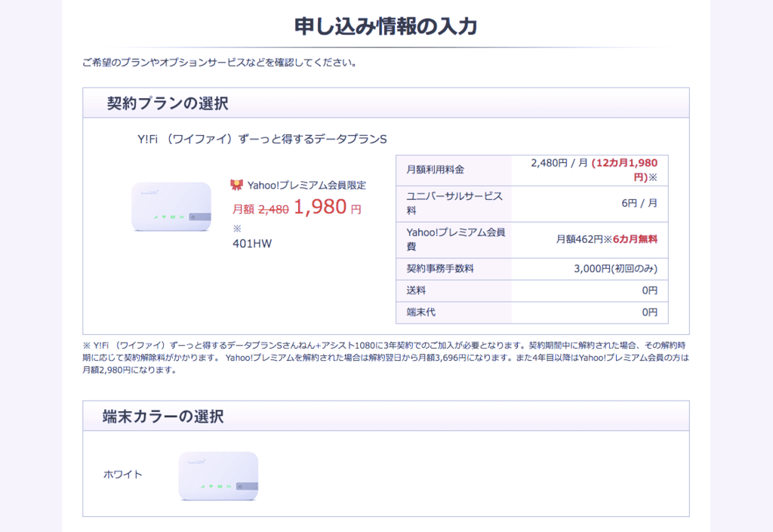Click the 契約事務手数料 table label
The width and height of the screenshot is (773, 532).
click(x=440, y=269)
